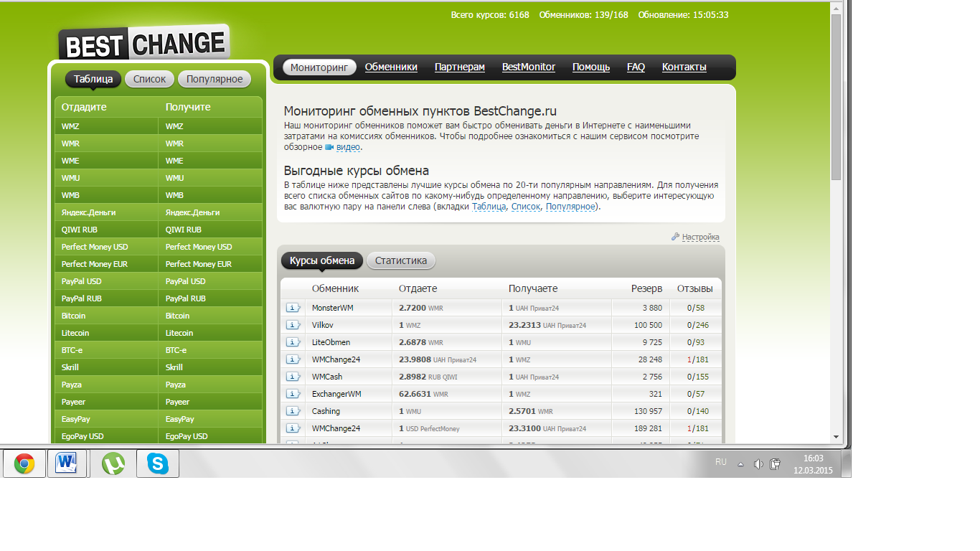
Task: Click the info icon for ExchangerWM row
Action: click(293, 394)
